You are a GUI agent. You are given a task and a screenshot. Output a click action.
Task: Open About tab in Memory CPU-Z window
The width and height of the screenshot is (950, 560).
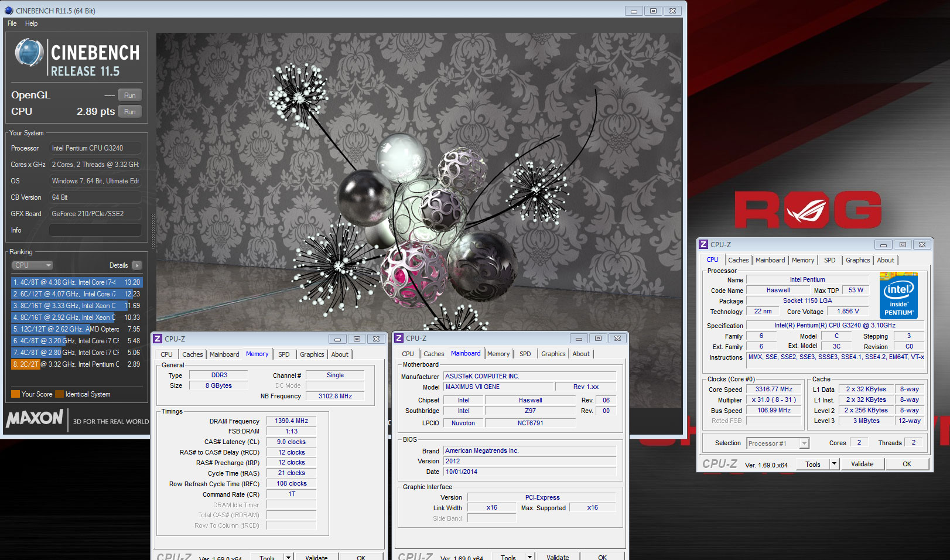pos(340,354)
